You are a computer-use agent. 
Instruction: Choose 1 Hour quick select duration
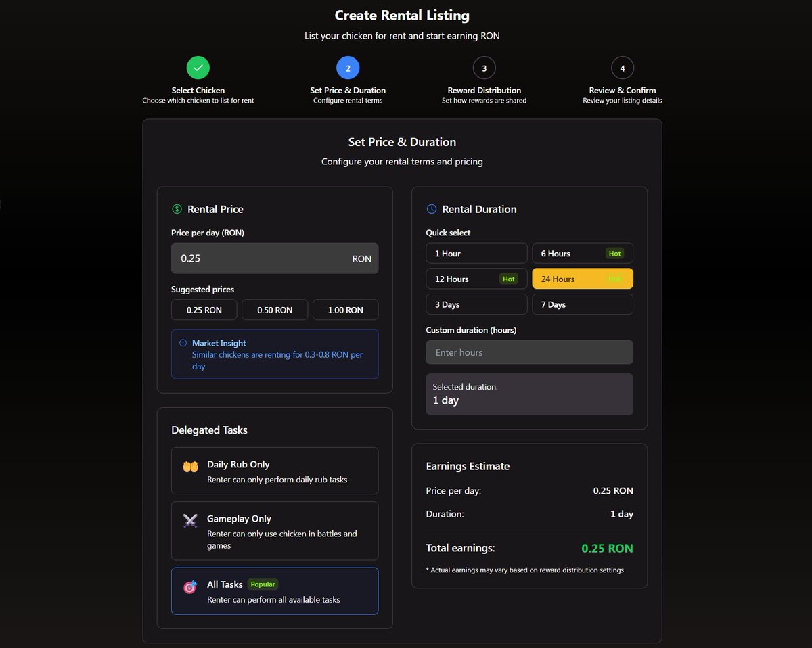point(476,253)
